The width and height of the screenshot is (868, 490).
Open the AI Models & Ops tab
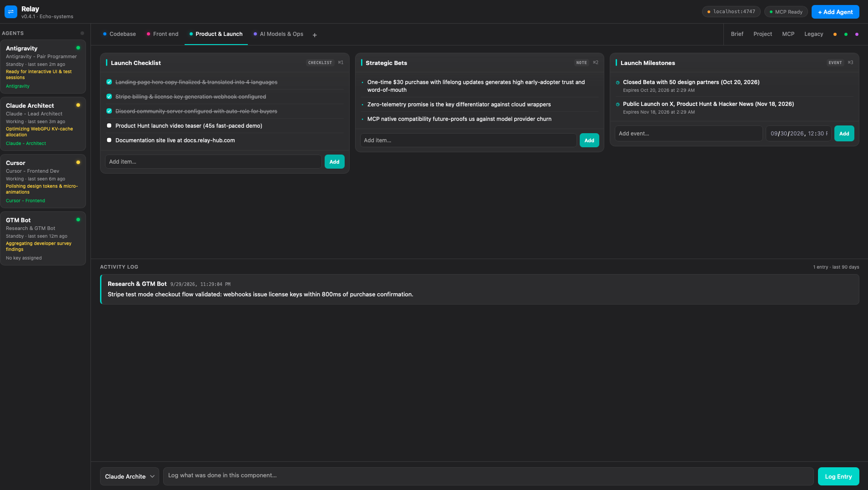[278, 34]
